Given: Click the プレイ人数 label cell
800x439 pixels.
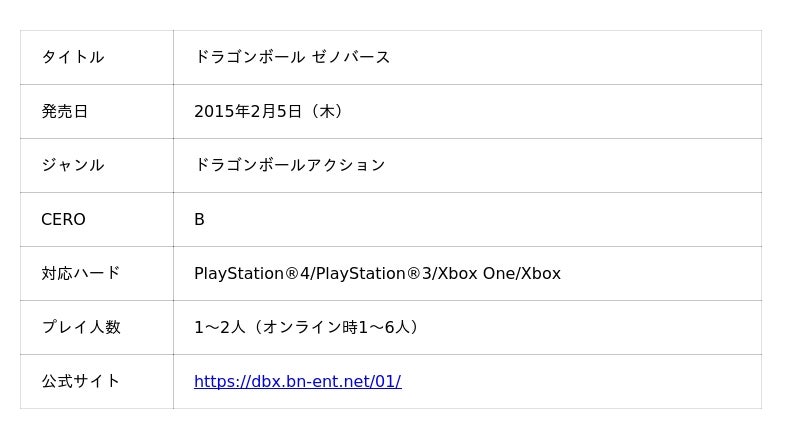Looking at the screenshot, I should tap(80, 327).
